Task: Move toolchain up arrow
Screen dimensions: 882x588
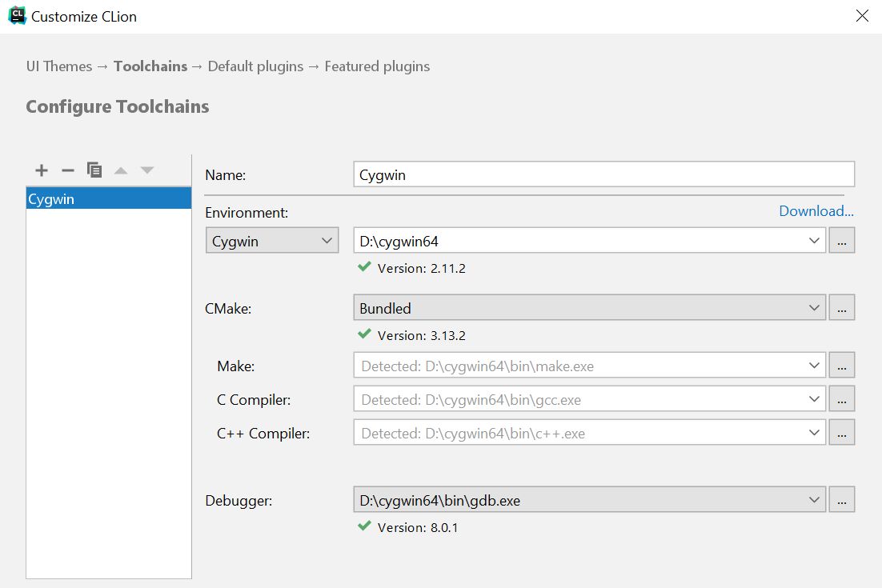Action: [x=121, y=170]
